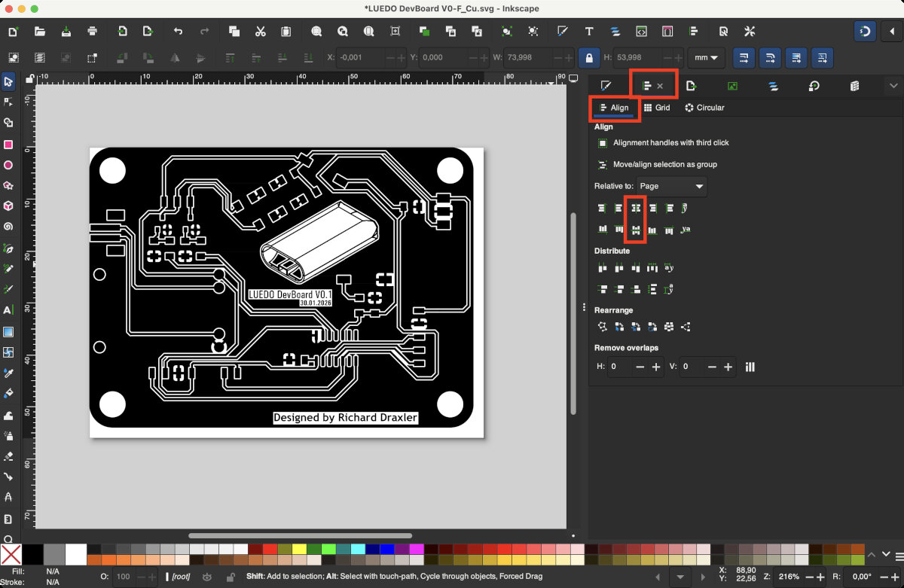The image size is (904, 588).
Task: Decrease the rotation value with minus
Action: tap(883, 577)
